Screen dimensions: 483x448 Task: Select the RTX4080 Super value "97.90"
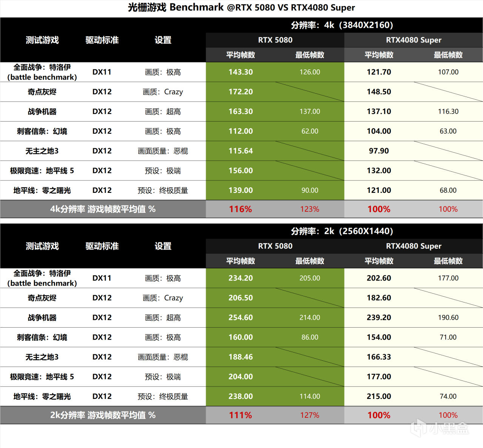[379, 151]
